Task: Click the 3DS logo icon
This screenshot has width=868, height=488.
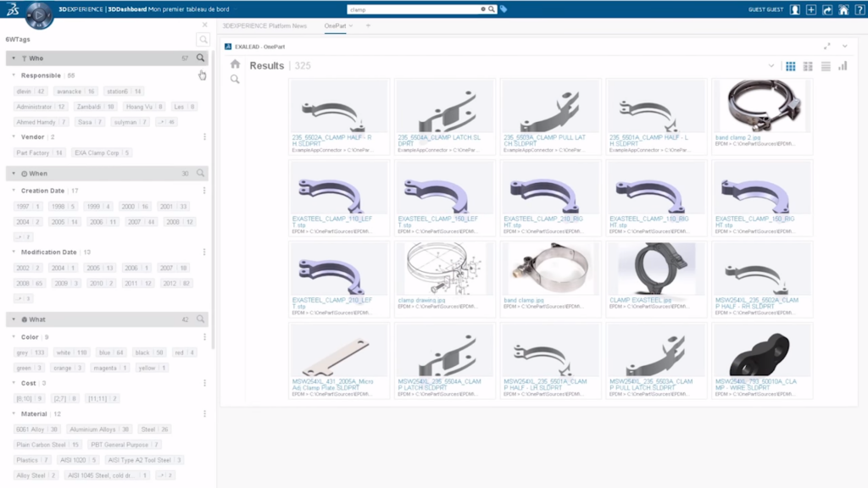Action: (12, 8)
